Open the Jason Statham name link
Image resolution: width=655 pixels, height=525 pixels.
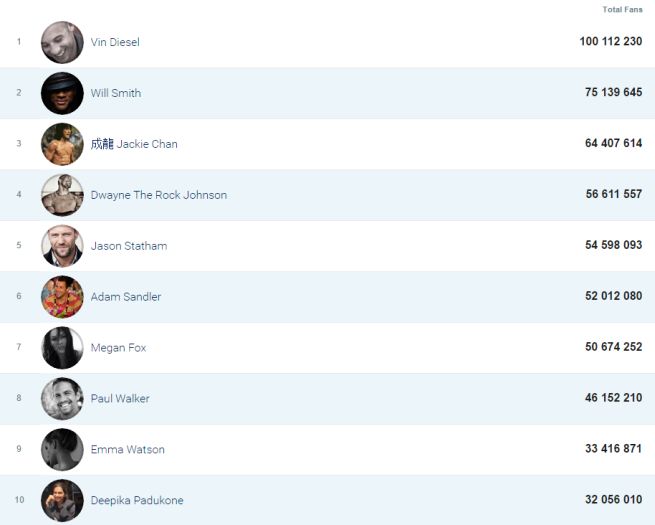point(129,246)
